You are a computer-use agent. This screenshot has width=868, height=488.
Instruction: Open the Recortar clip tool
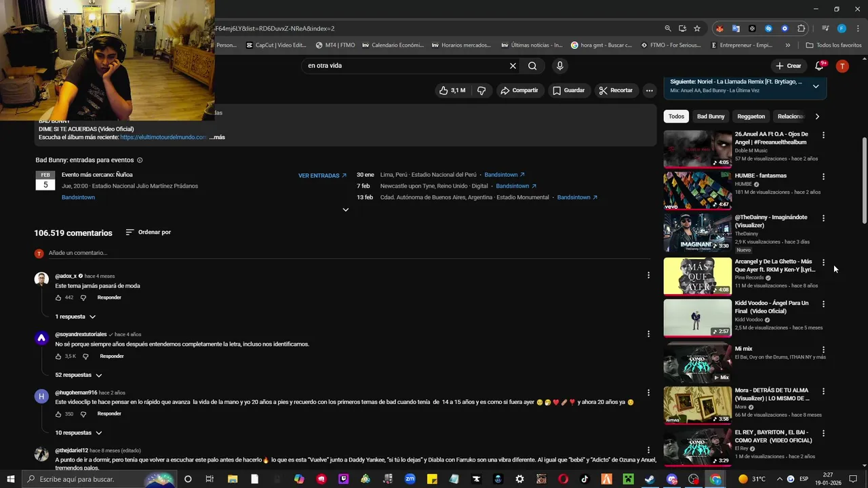(616, 90)
